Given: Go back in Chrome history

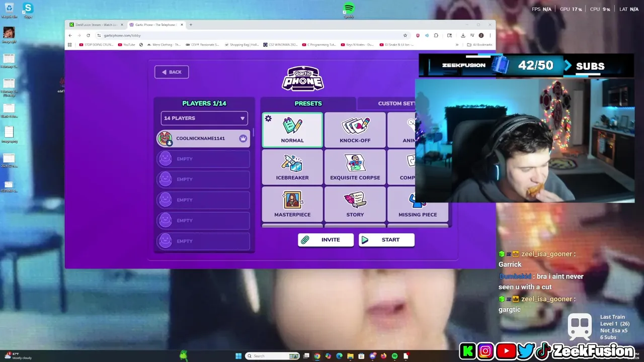Looking at the screenshot, I should click(70, 35).
